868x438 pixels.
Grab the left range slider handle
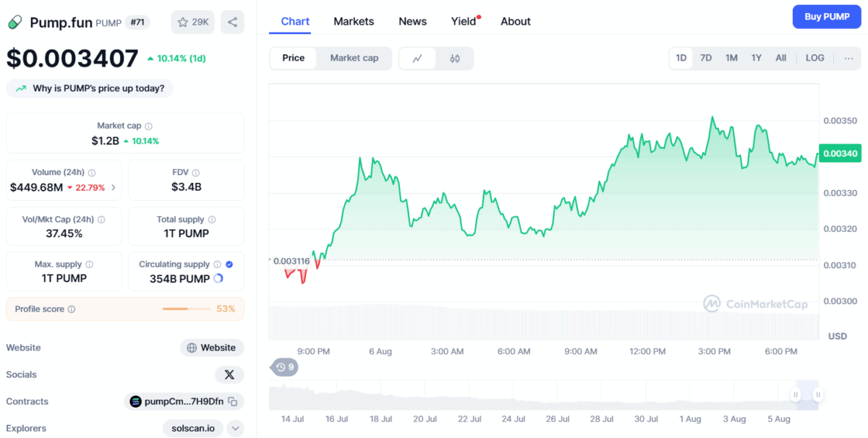click(x=796, y=395)
